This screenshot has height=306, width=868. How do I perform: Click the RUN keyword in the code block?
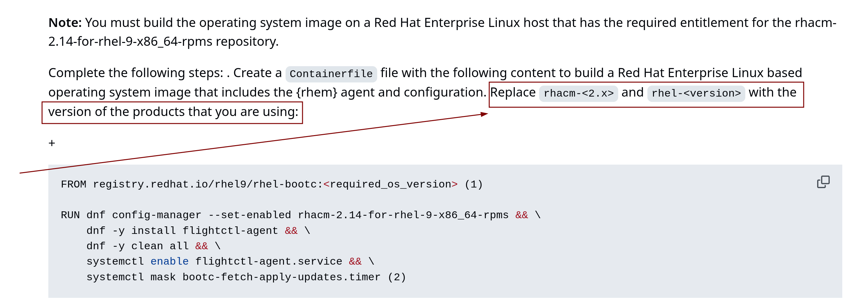click(x=70, y=215)
